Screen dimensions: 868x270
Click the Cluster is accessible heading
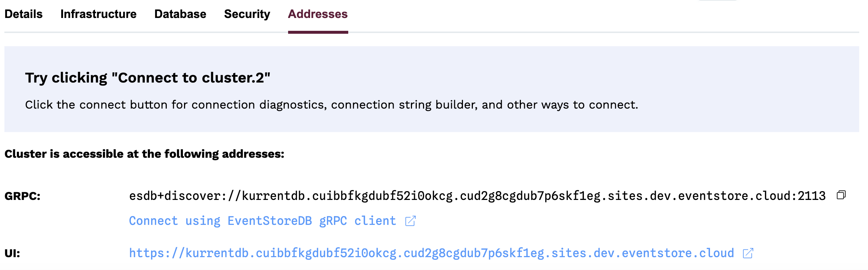click(144, 154)
